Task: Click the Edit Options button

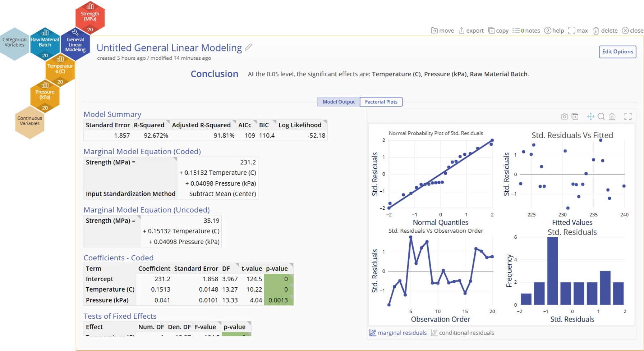Action: tap(617, 51)
